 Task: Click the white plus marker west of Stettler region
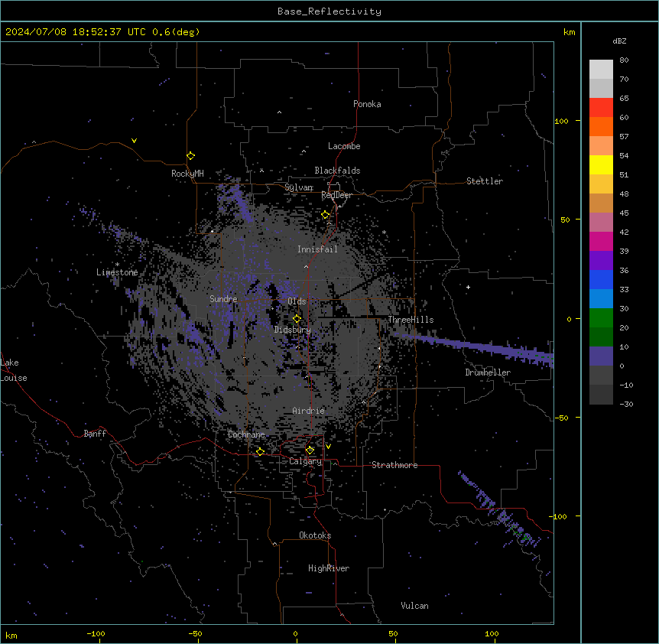468,287
